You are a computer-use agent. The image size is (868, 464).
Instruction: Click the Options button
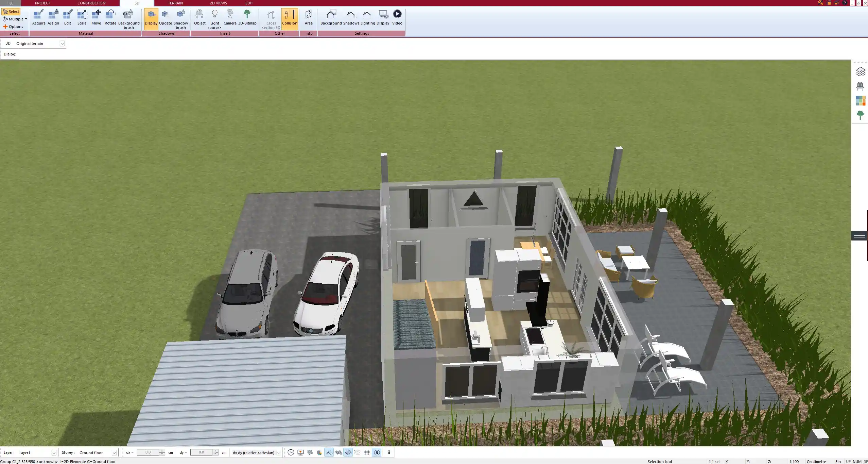pyautogui.click(x=13, y=27)
